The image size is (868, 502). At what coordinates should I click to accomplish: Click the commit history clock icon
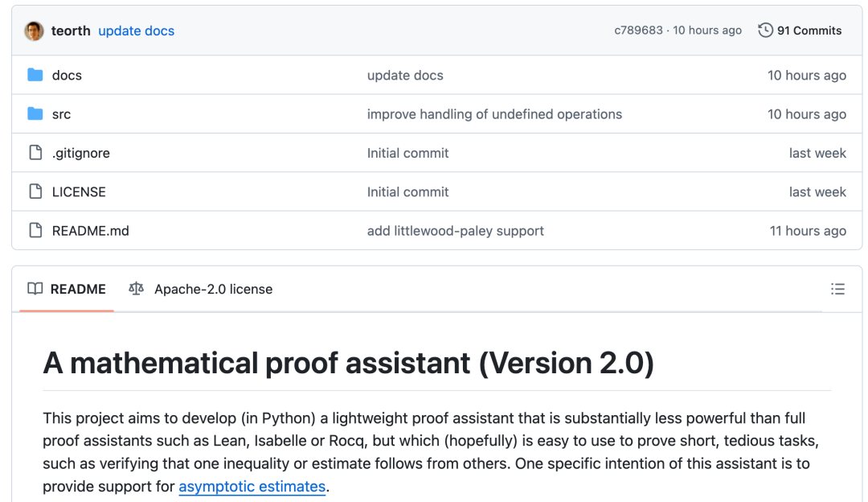pyautogui.click(x=766, y=31)
